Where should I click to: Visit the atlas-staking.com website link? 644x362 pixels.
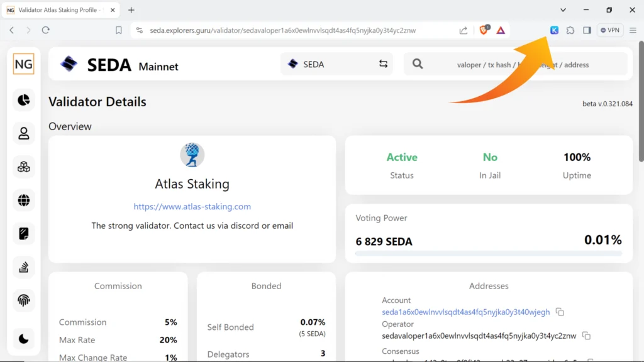(x=192, y=207)
